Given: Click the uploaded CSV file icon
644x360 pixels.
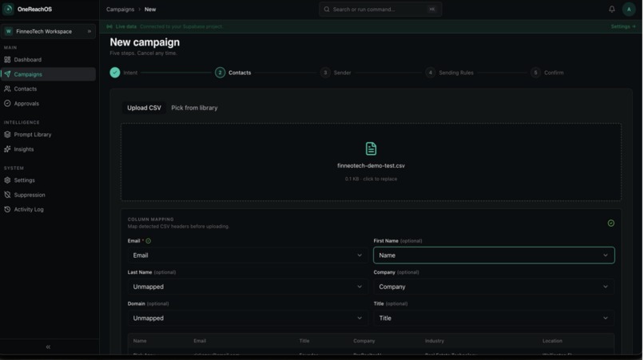Looking at the screenshot, I should pyautogui.click(x=371, y=148).
